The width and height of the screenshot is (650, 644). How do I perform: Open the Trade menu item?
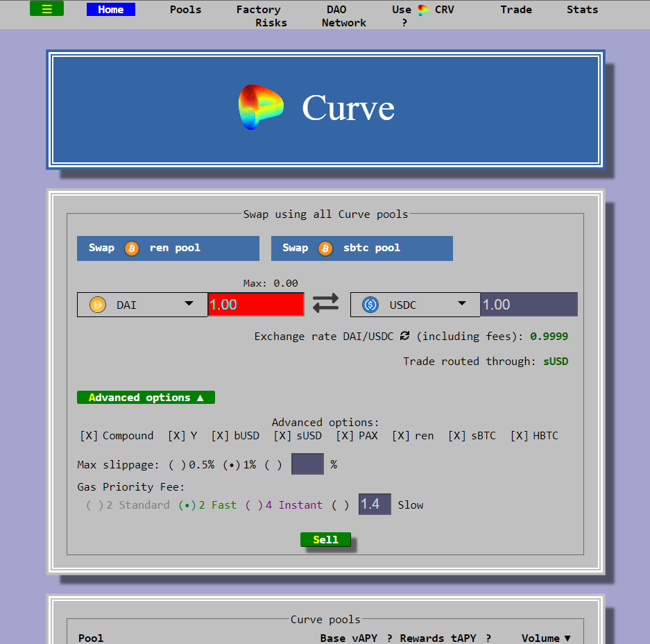515,10
